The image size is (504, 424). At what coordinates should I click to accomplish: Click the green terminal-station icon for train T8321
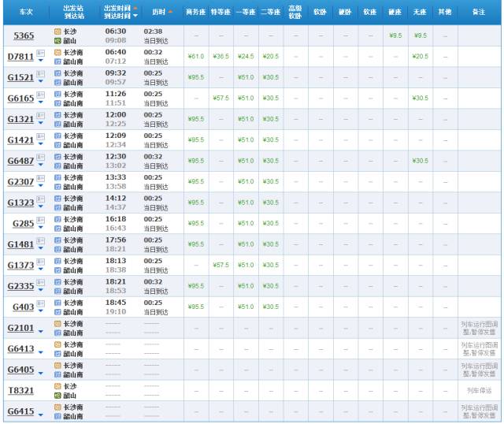57,396
